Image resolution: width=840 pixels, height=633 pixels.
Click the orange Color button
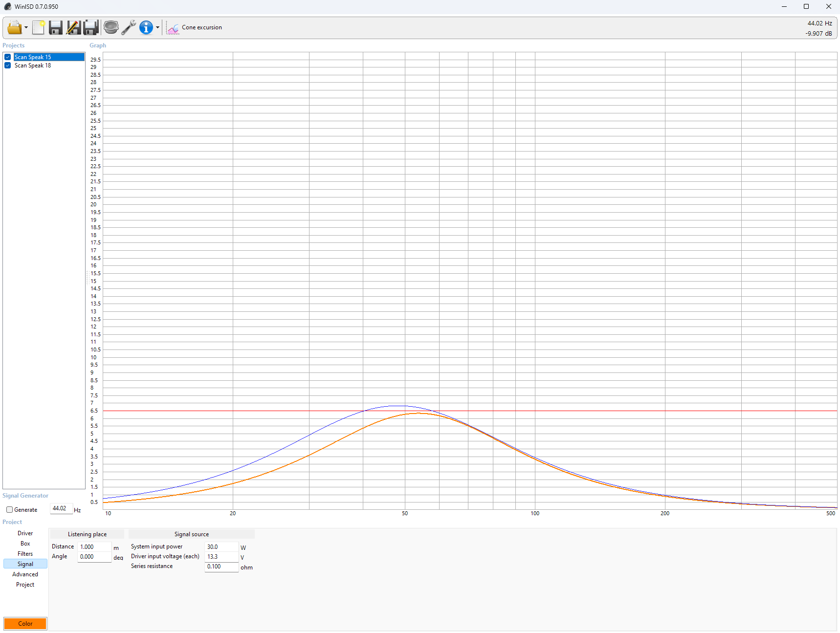(25, 624)
